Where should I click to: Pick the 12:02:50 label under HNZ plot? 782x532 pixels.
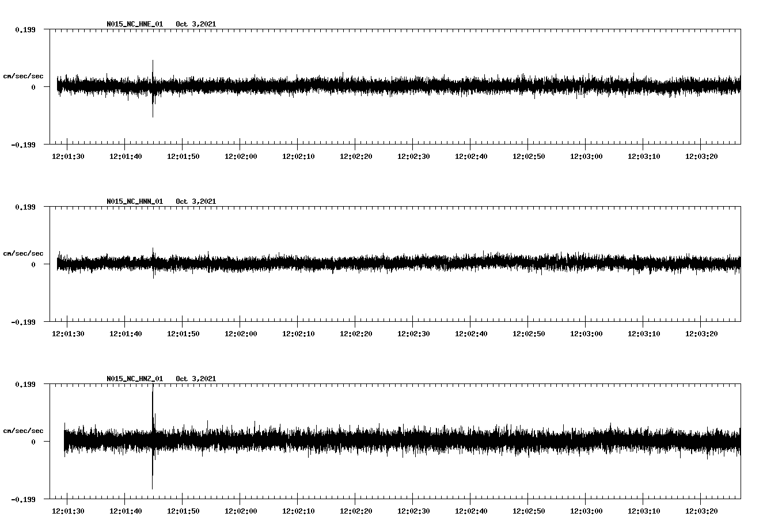pos(529,511)
